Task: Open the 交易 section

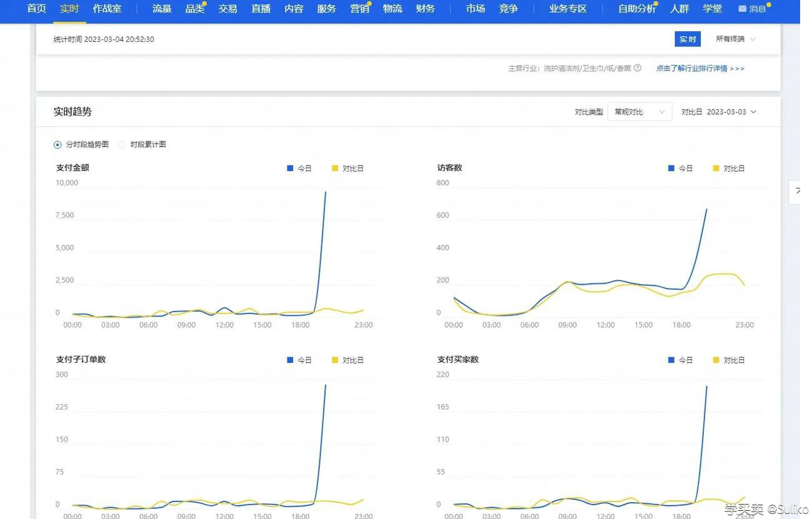Action: 228,9
